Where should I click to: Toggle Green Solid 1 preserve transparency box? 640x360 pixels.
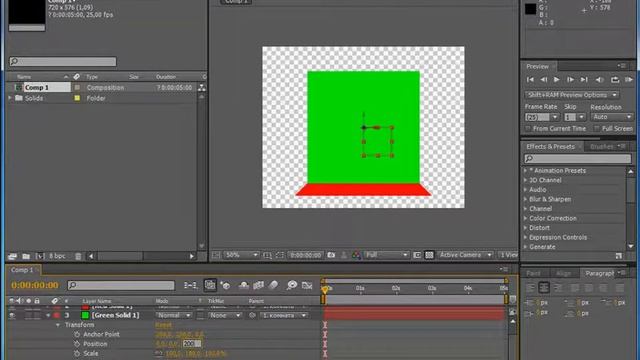tap(200, 316)
